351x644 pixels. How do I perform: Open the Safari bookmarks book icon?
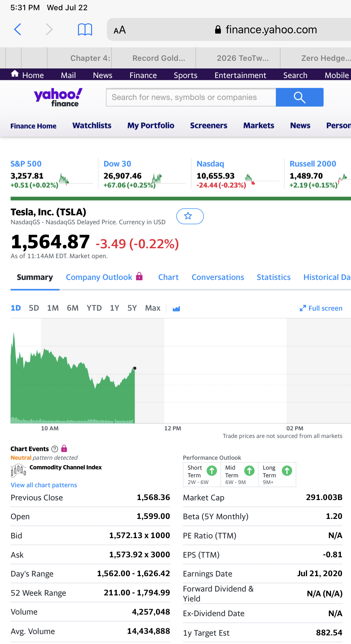[85, 29]
